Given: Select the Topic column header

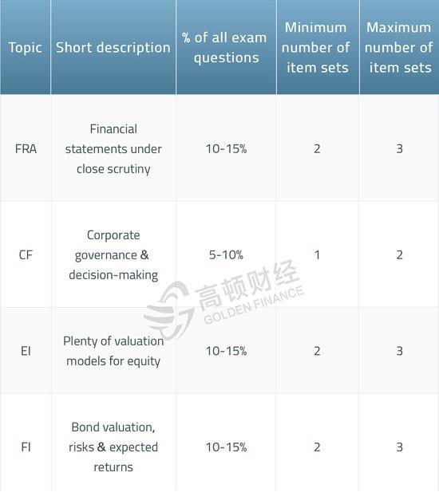Looking at the screenshot, I should [x=25, y=47].
